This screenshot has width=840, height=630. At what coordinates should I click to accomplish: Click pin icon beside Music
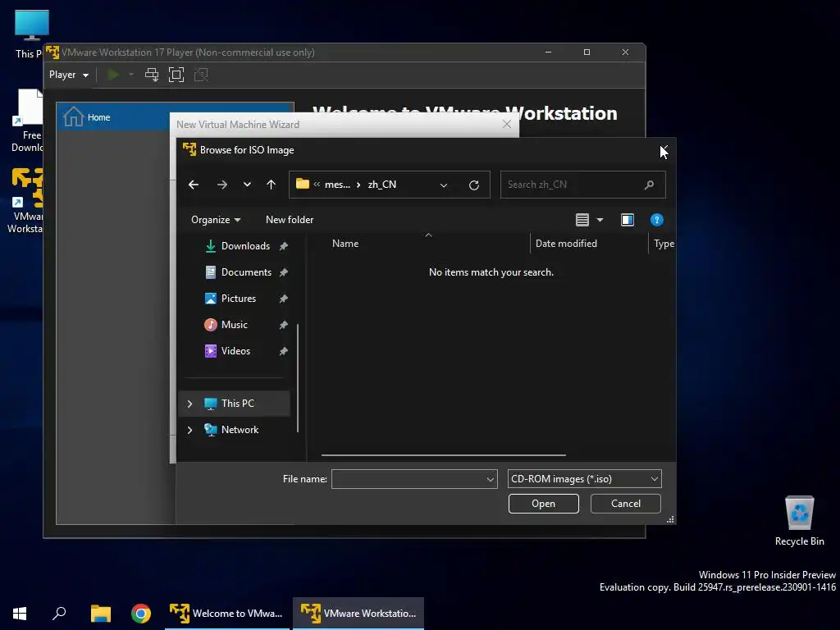tap(283, 325)
